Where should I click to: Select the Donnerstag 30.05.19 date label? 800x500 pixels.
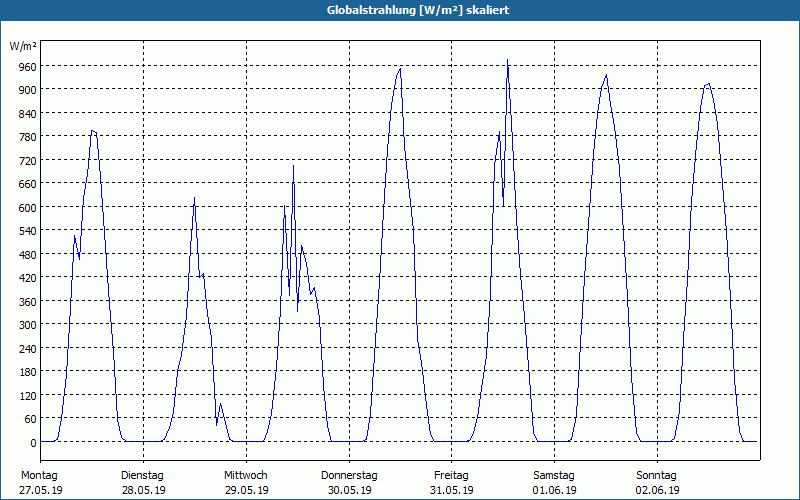(349, 483)
